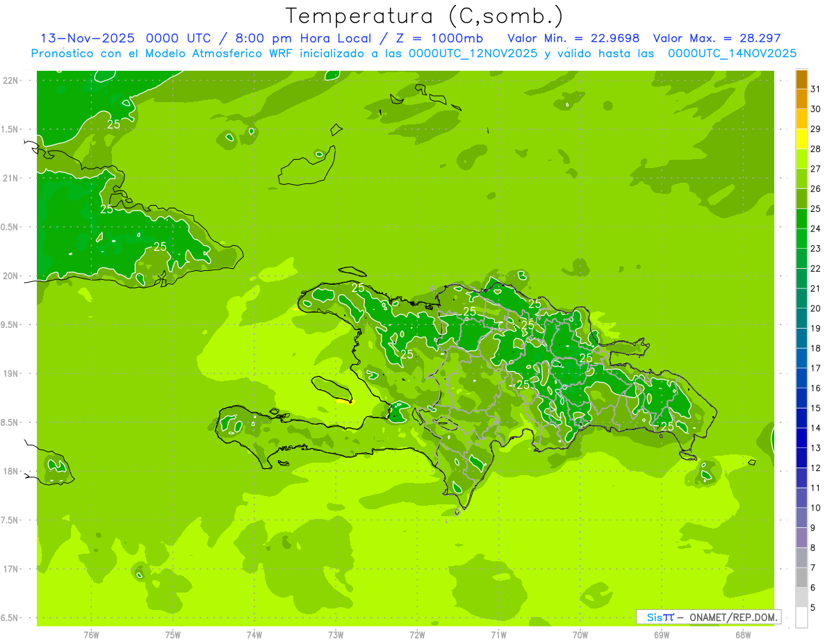The height and width of the screenshot is (644, 834).
Task: Pick the purple segment between 10 and 11
Action: click(x=801, y=497)
